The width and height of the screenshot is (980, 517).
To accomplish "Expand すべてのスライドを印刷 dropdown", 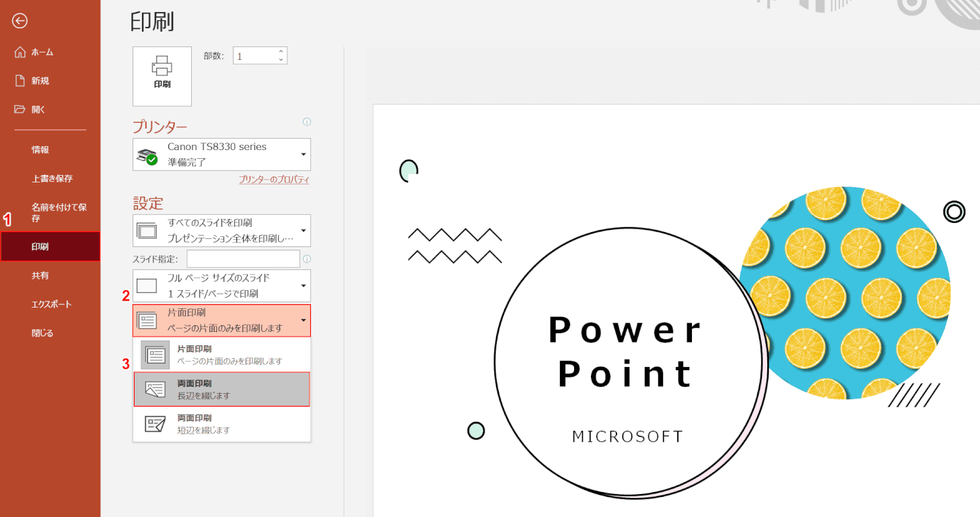I will [x=222, y=230].
